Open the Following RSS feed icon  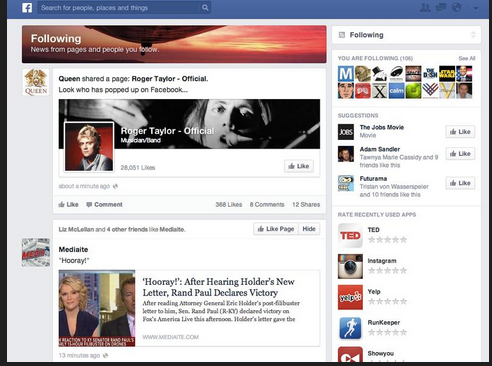pyautogui.click(x=342, y=35)
